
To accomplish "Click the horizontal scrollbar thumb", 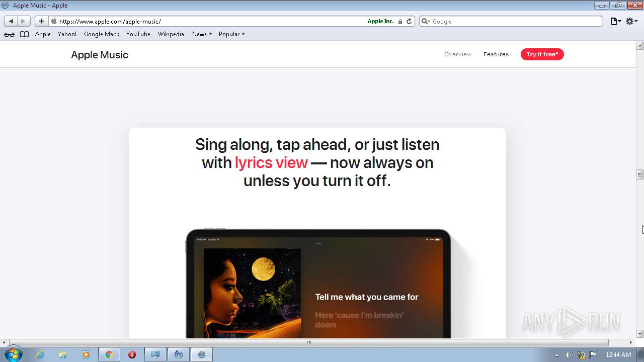I will coord(309,342).
